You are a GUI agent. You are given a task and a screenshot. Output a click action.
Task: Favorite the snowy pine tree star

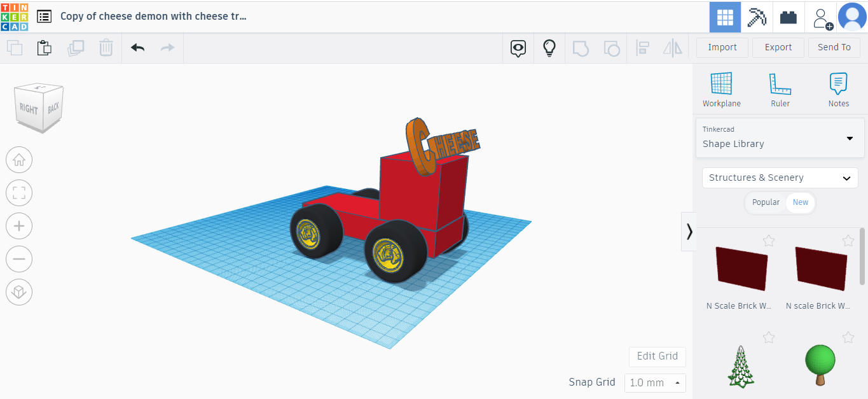(769, 337)
